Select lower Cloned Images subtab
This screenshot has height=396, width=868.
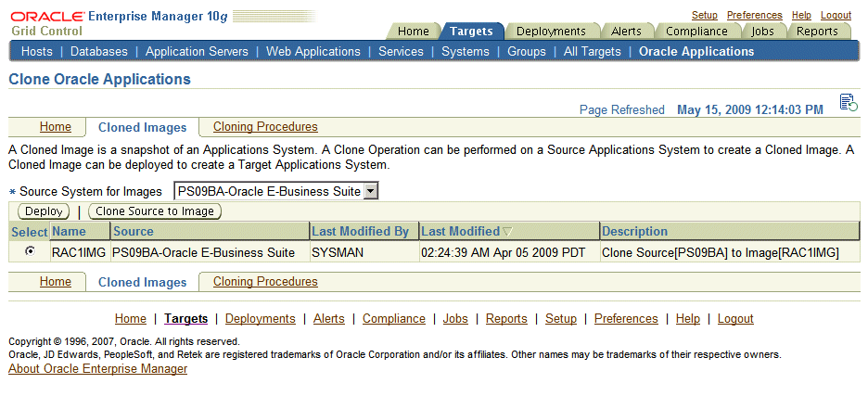(x=142, y=282)
